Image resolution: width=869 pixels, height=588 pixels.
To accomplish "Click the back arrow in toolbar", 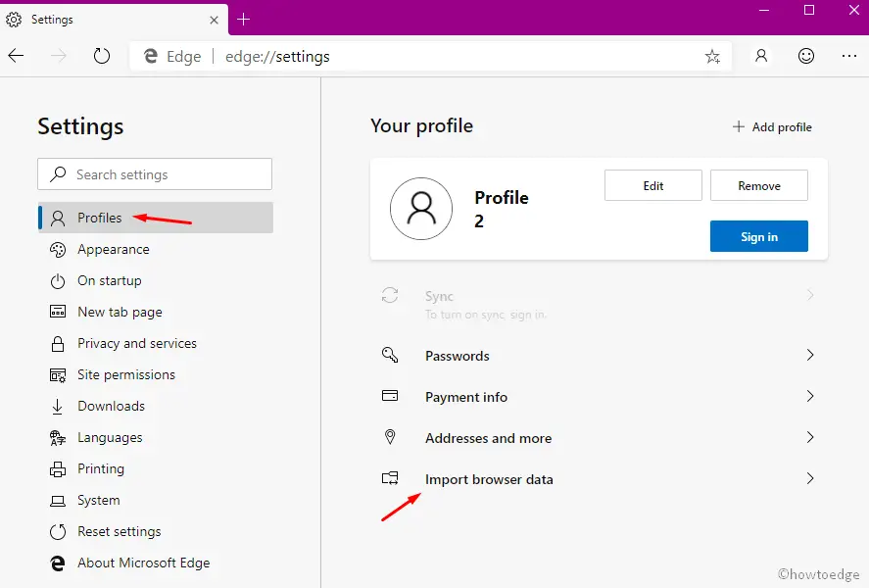I will pyautogui.click(x=17, y=57).
